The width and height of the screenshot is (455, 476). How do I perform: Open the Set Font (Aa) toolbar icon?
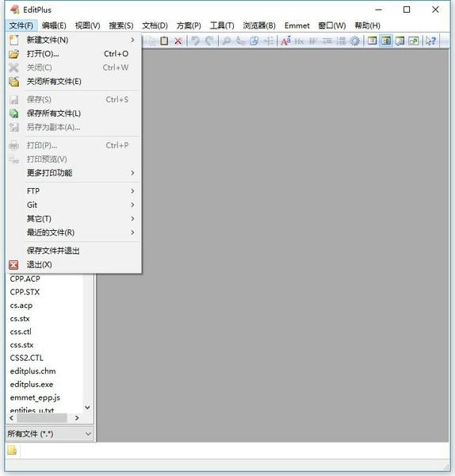285,40
